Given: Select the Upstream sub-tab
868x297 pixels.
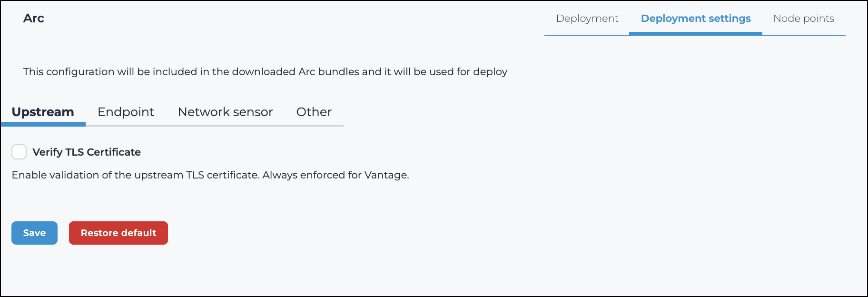Looking at the screenshot, I should pos(43,112).
